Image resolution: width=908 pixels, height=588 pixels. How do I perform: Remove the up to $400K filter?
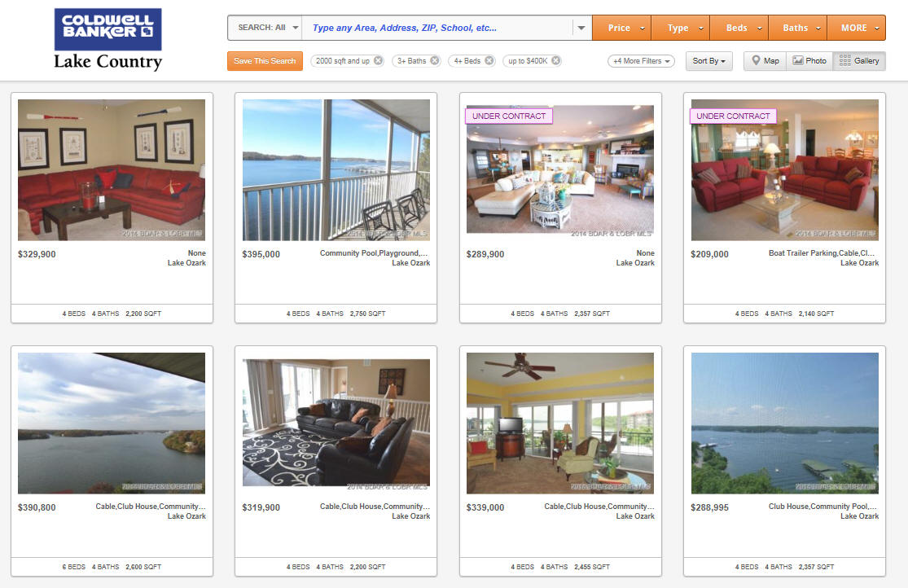pyautogui.click(x=556, y=61)
